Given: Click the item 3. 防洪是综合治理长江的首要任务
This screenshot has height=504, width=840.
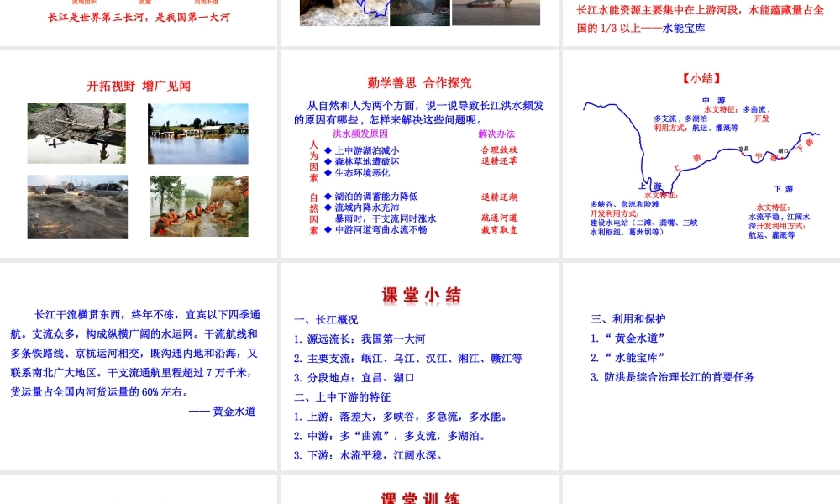Looking at the screenshot, I should (x=672, y=377).
